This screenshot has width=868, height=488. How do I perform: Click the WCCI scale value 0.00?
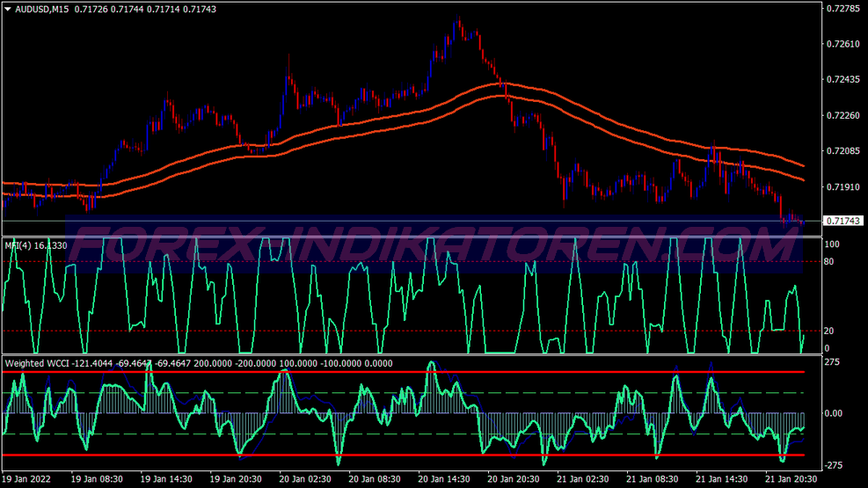833,413
